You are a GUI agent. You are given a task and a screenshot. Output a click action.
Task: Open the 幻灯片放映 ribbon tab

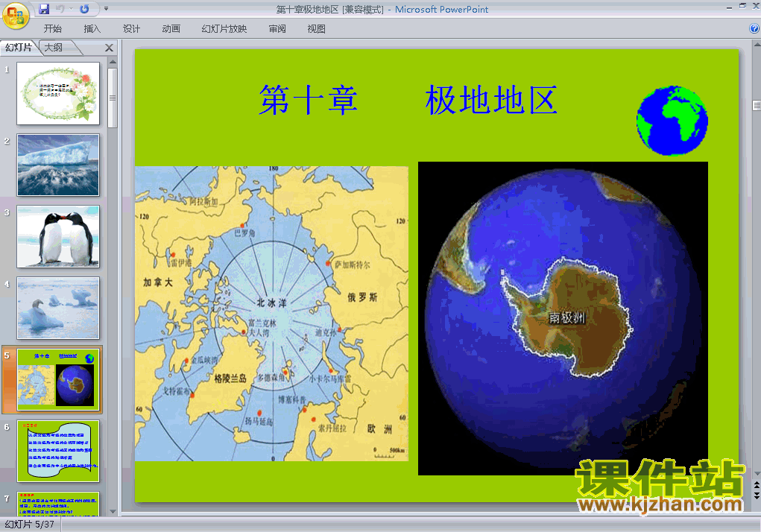(x=224, y=28)
